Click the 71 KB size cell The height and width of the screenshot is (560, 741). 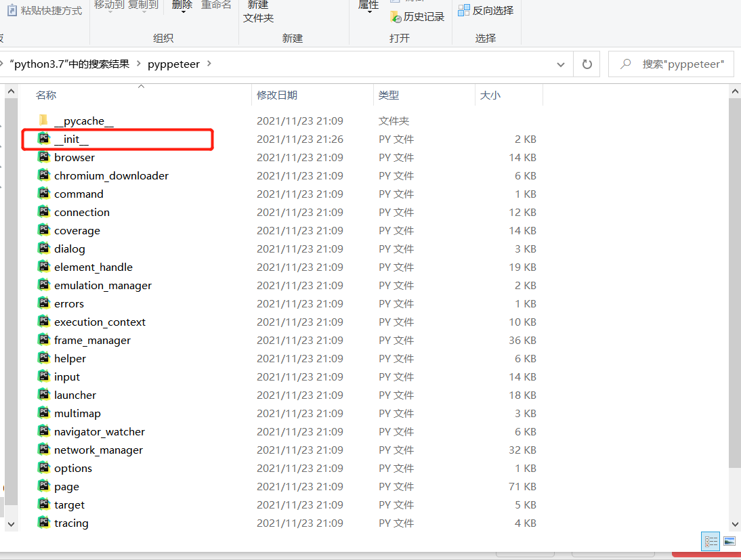click(x=523, y=486)
